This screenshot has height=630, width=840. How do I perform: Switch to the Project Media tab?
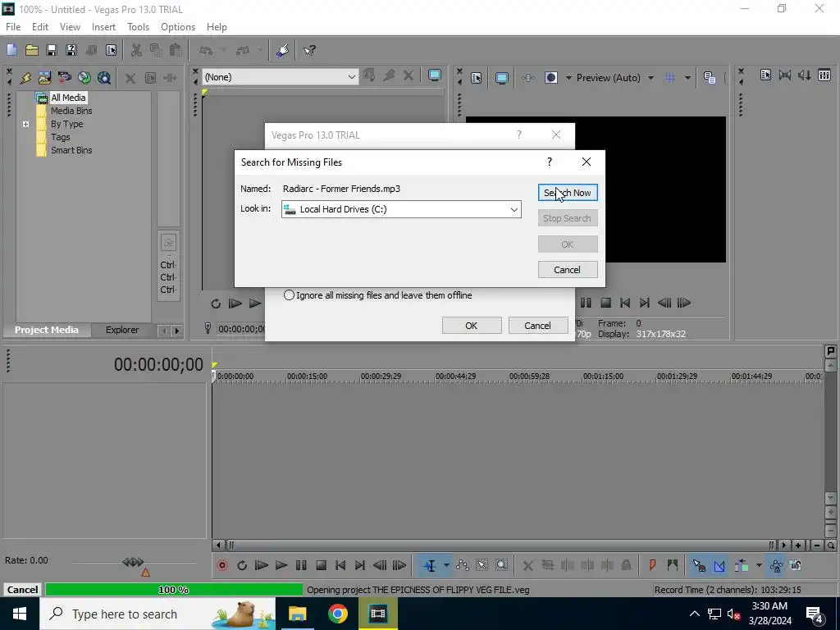tap(47, 330)
